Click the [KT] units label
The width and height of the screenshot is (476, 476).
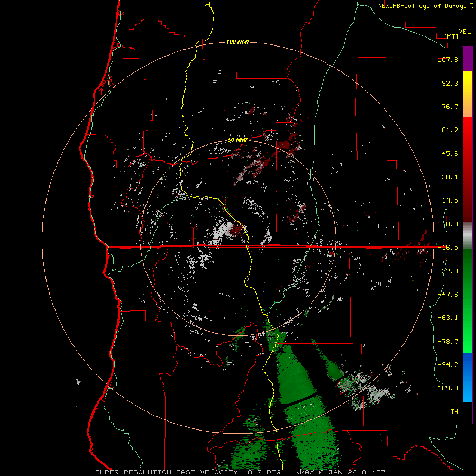451,36
